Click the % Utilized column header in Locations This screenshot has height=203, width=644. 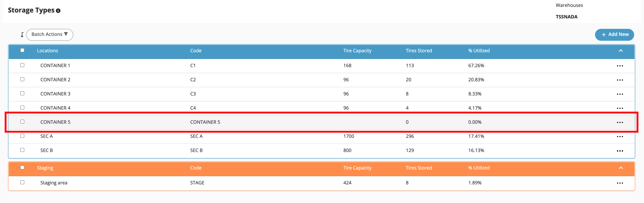click(x=479, y=51)
